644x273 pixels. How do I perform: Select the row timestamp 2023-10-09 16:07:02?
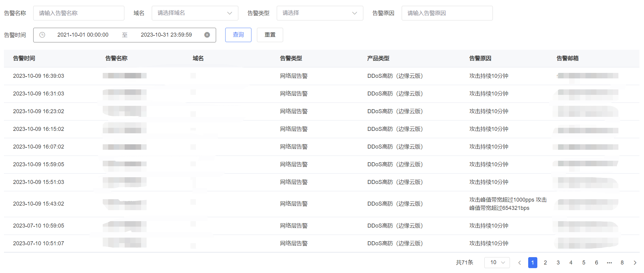[x=39, y=147]
